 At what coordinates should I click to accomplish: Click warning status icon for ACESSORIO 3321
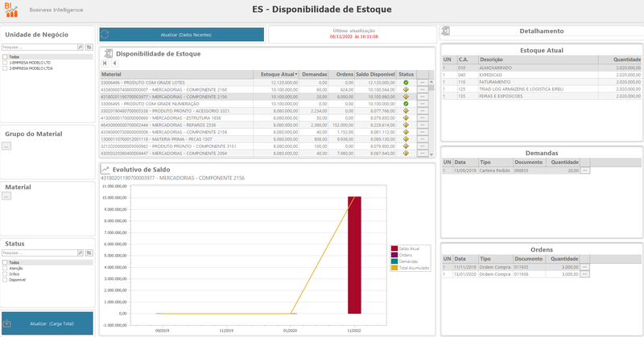coord(406,111)
